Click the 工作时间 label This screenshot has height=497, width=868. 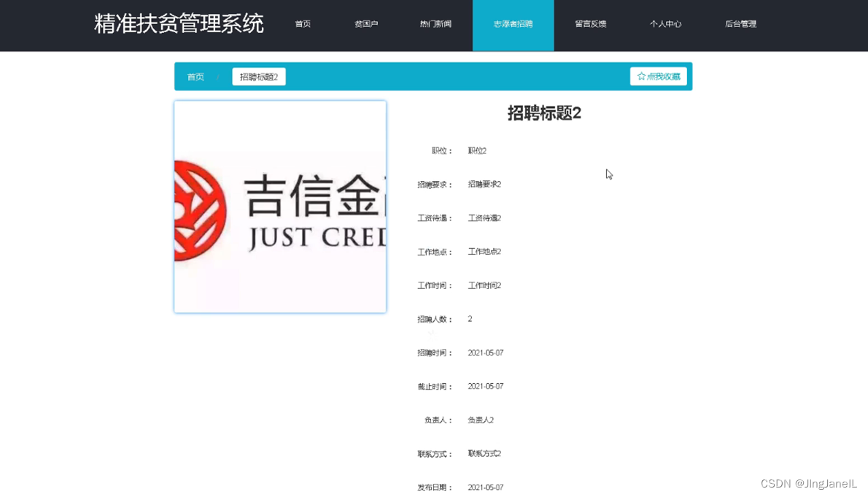435,286
